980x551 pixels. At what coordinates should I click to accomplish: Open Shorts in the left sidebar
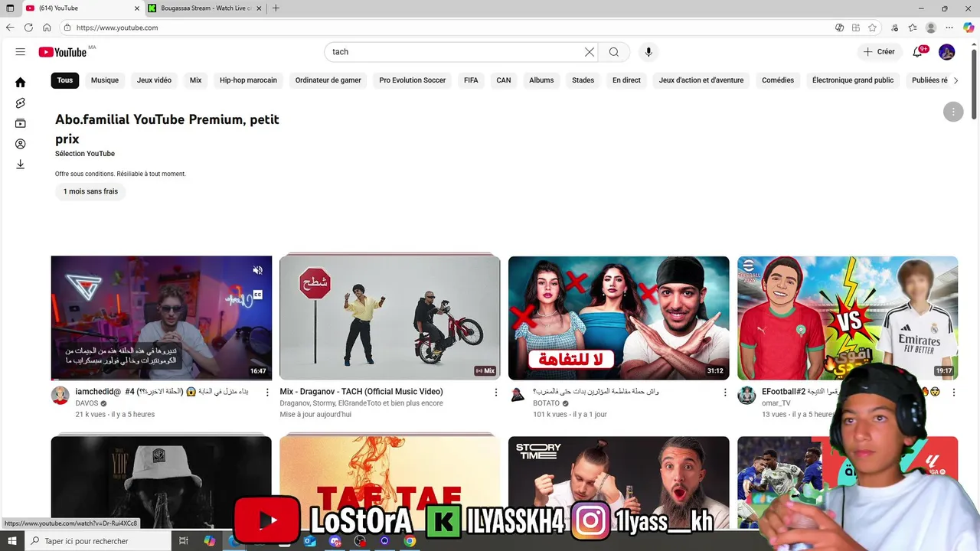[x=21, y=103]
